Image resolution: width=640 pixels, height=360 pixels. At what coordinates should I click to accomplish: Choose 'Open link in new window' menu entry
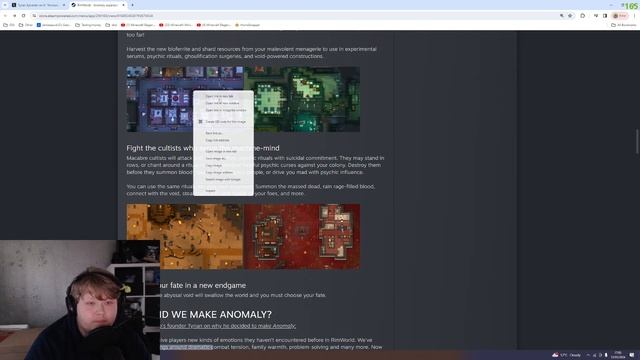223,103
